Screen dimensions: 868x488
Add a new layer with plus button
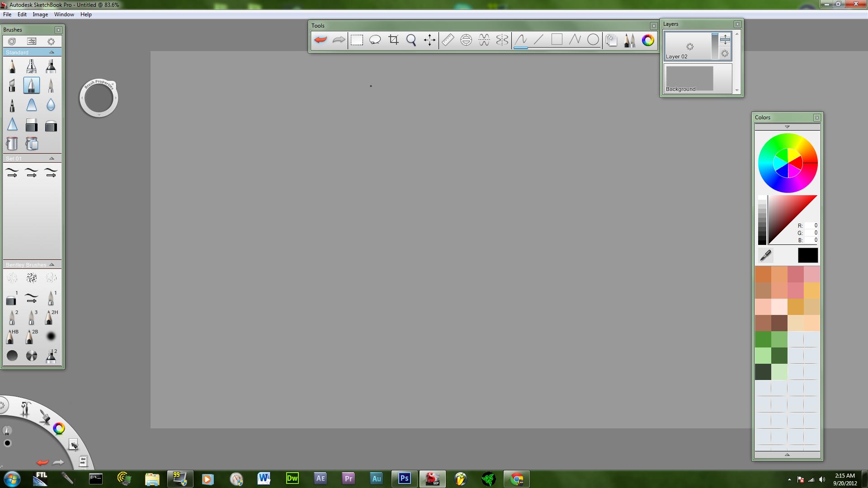(x=725, y=39)
